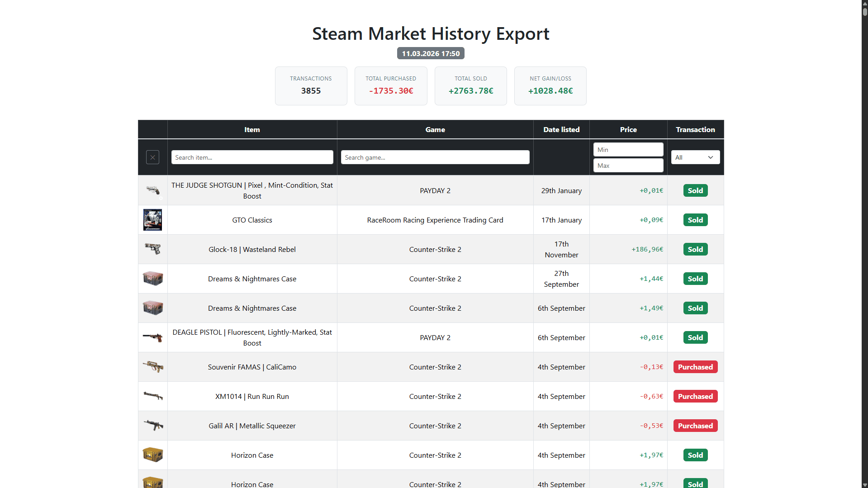Click the Min price filter field

(x=628, y=149)
